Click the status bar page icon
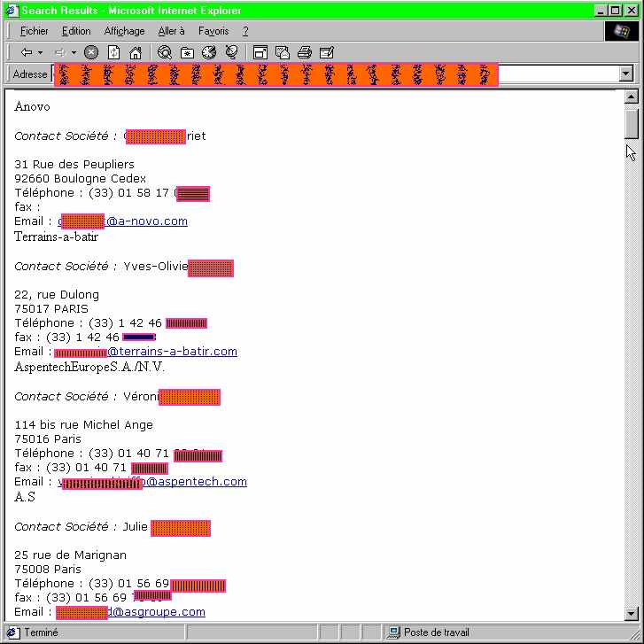The image size is (644, 644). point(12,632)
